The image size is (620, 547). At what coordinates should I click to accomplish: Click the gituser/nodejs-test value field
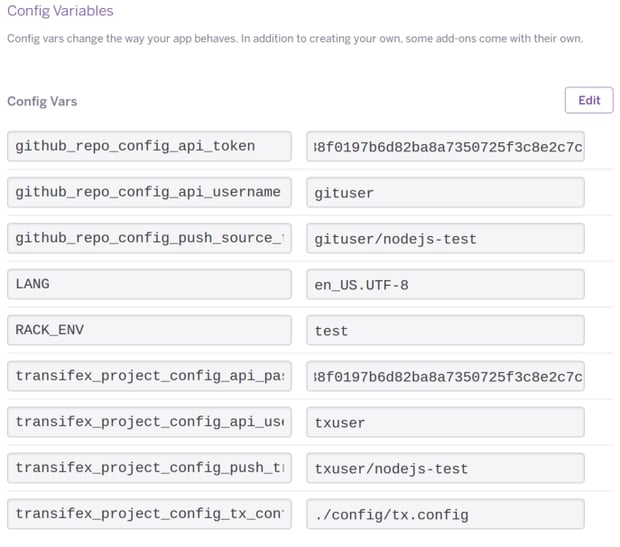[445, 238]
